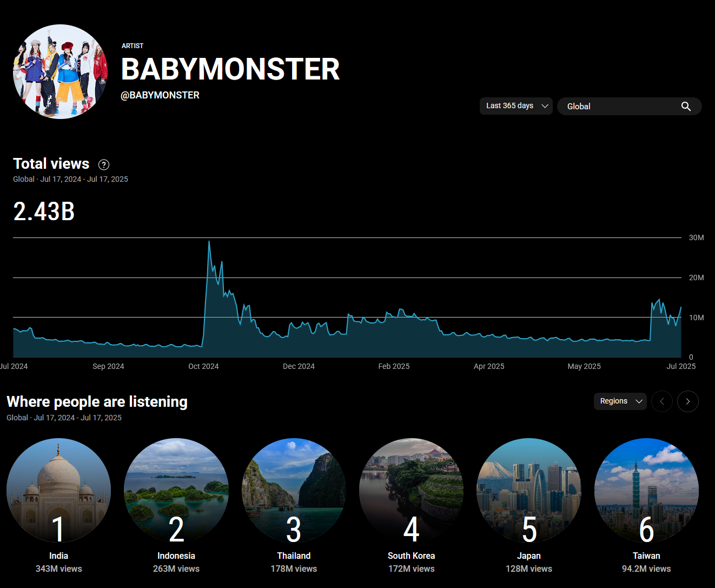Click the Thailand region label

click(x=294, y=556)
